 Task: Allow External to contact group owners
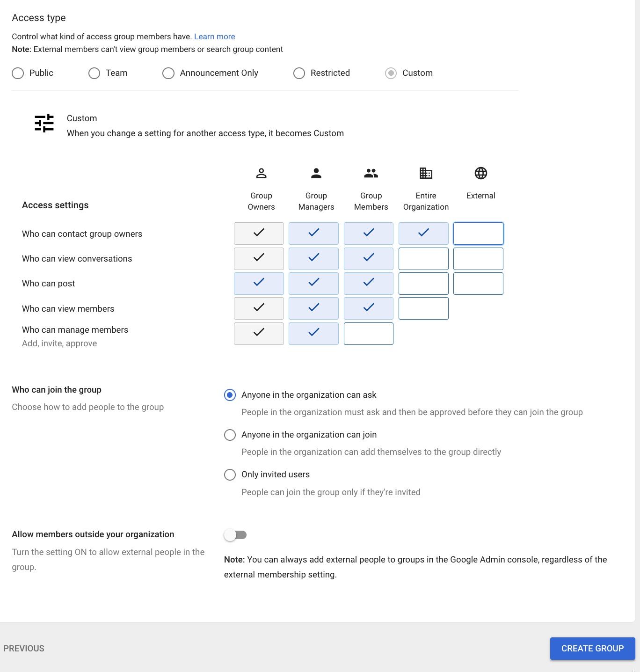tap(478, 234)
